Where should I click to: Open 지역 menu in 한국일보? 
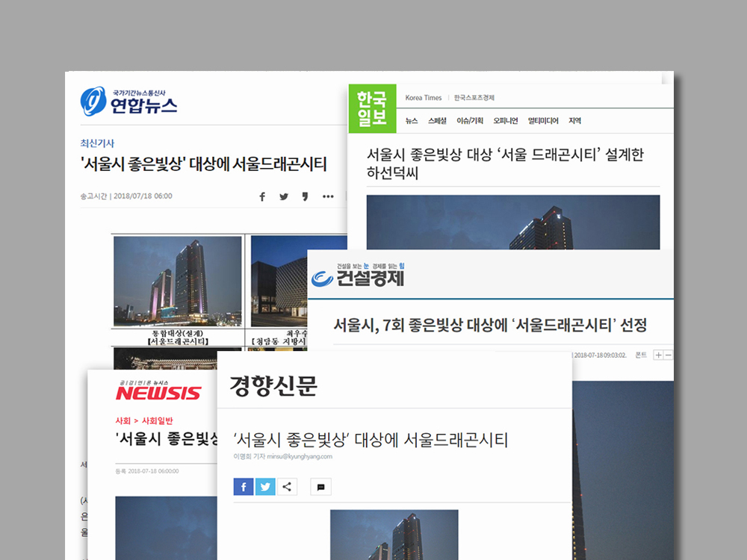tap(574, 121)
